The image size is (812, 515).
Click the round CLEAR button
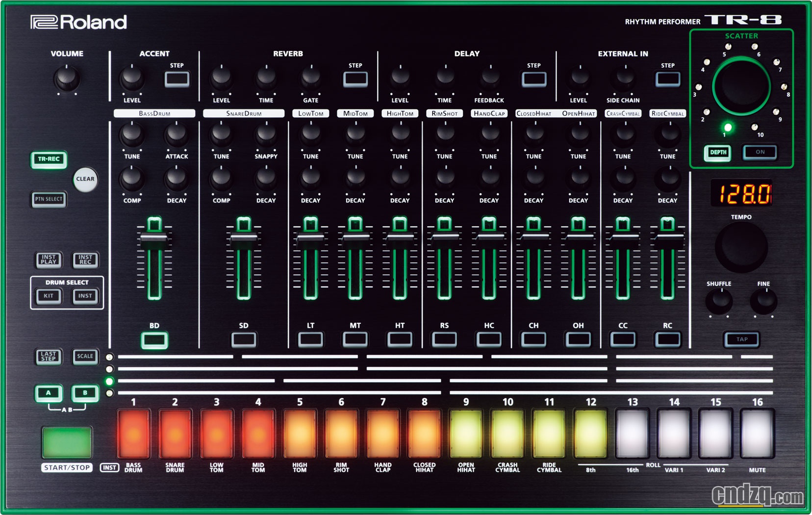(85, 179)
